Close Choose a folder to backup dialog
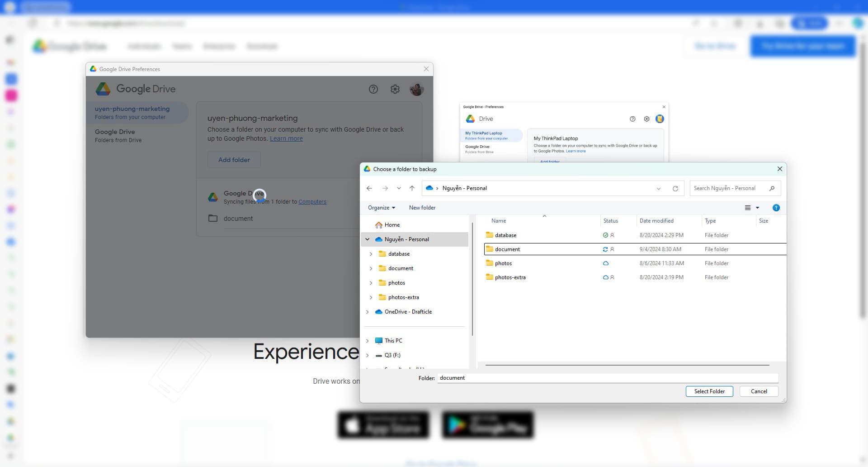This screenshot has height=467, width=868. (x=779, y=169)
